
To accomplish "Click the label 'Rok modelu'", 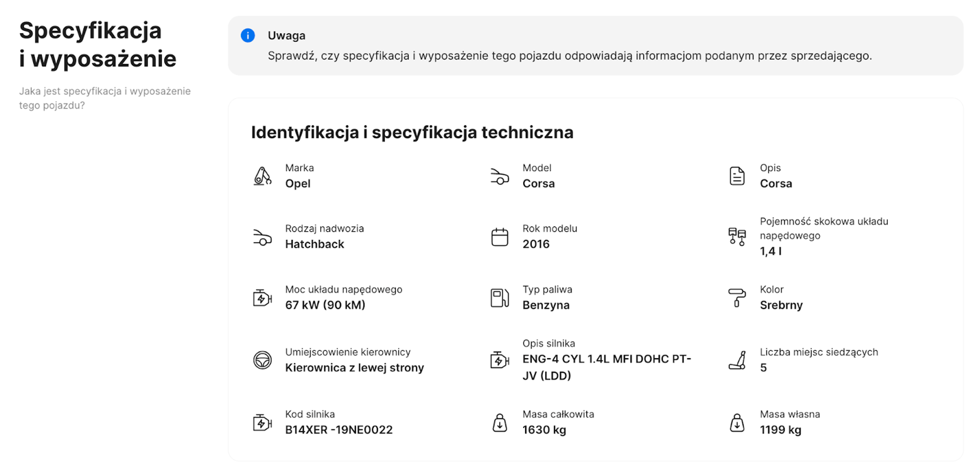I will [550, 228].
